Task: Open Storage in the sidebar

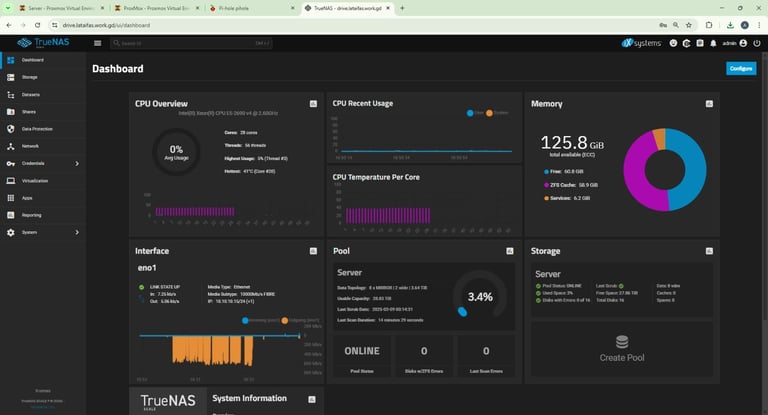Action: pyautogui.click(x=43, y=77)
